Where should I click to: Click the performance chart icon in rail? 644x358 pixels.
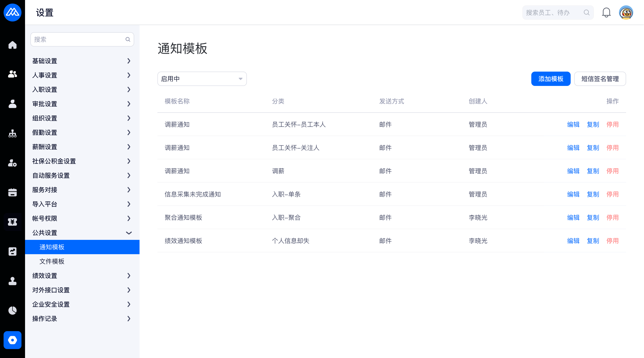(x=13, y=251)
